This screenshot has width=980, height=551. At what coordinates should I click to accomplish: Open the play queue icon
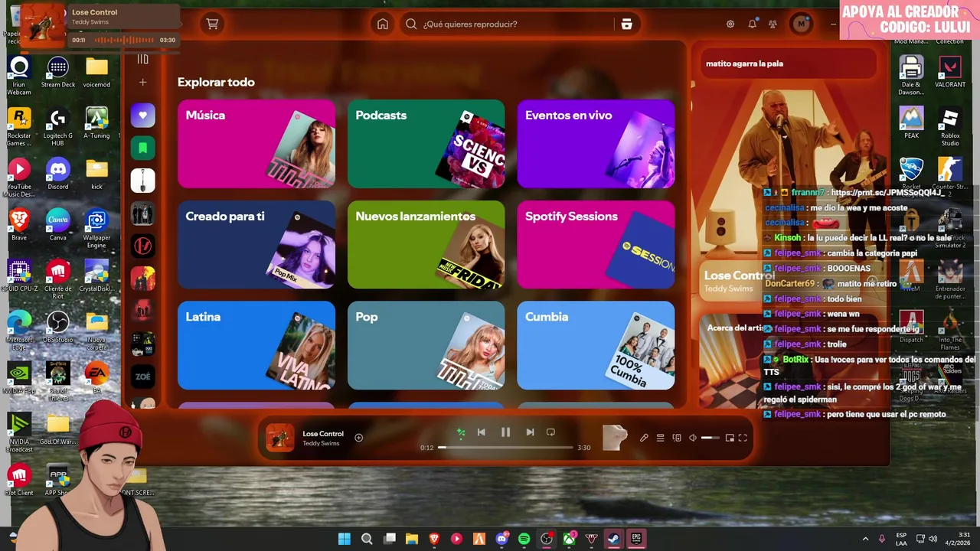(660, 438)
